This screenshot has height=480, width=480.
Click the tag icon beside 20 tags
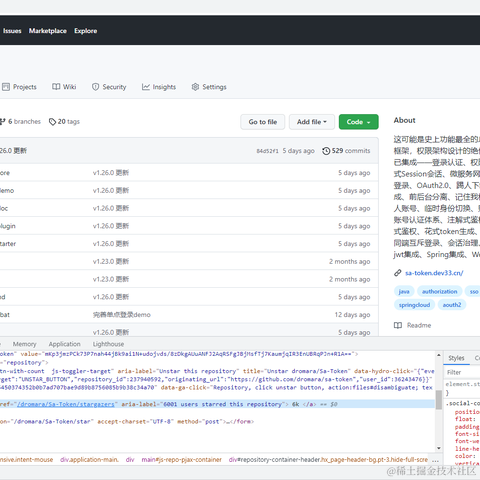point(52,122)
